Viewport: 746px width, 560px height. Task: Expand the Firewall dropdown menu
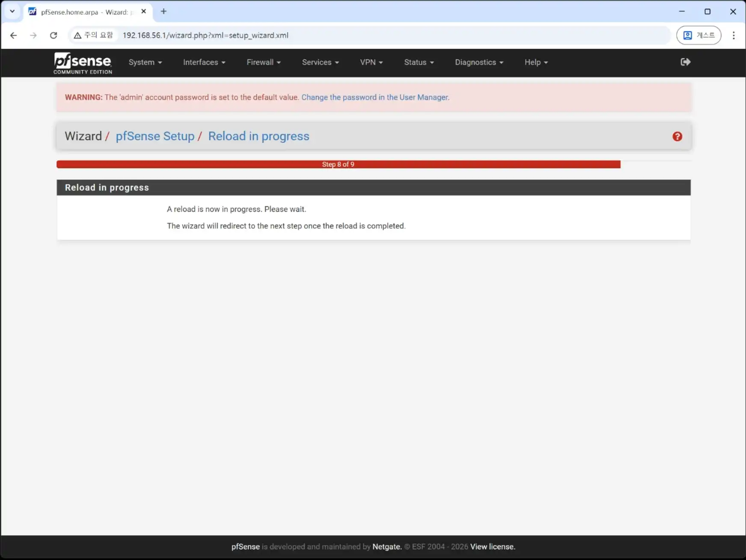263,62
